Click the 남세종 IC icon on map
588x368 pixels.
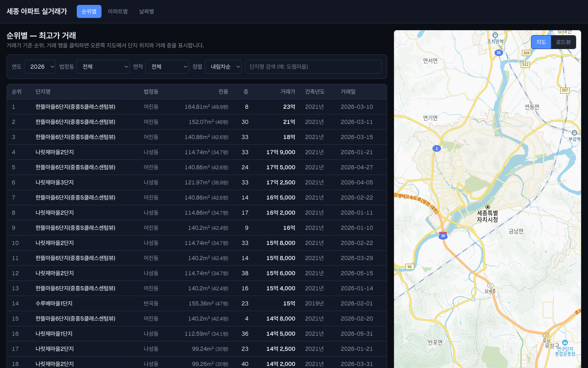[x=490, y=285]
